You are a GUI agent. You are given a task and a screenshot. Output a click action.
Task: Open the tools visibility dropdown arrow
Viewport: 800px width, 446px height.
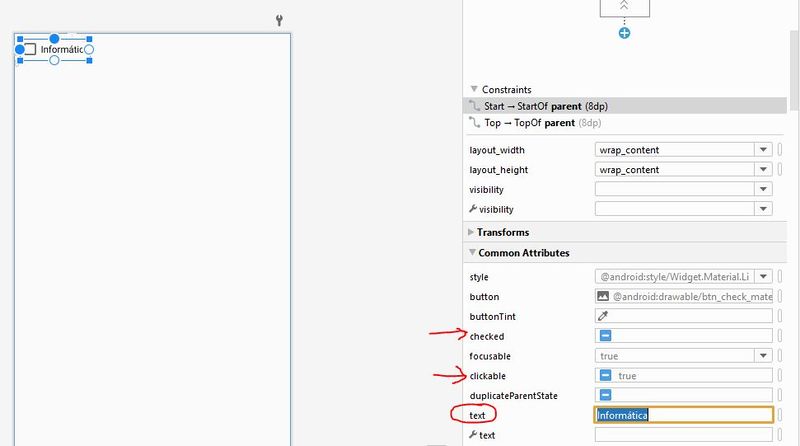tap(763, 209)
